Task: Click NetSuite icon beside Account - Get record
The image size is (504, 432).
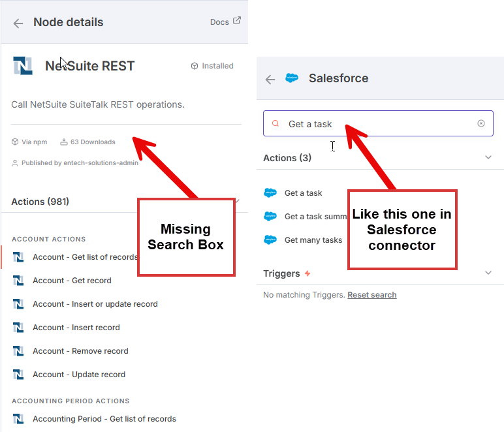Action: click(x=18, y=281)
